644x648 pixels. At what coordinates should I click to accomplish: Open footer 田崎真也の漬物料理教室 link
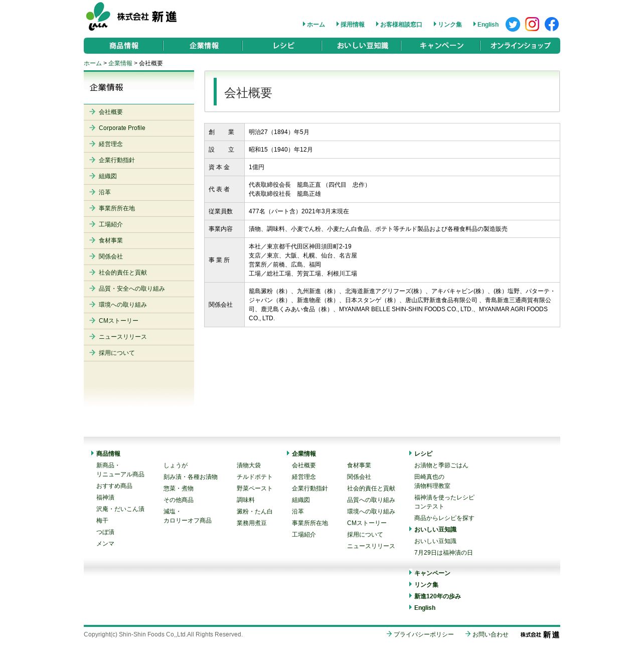click(432, 481)
